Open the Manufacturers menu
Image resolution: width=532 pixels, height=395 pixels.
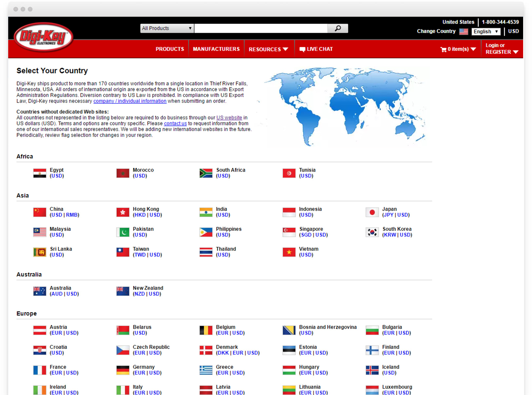(x=216, y=49)
